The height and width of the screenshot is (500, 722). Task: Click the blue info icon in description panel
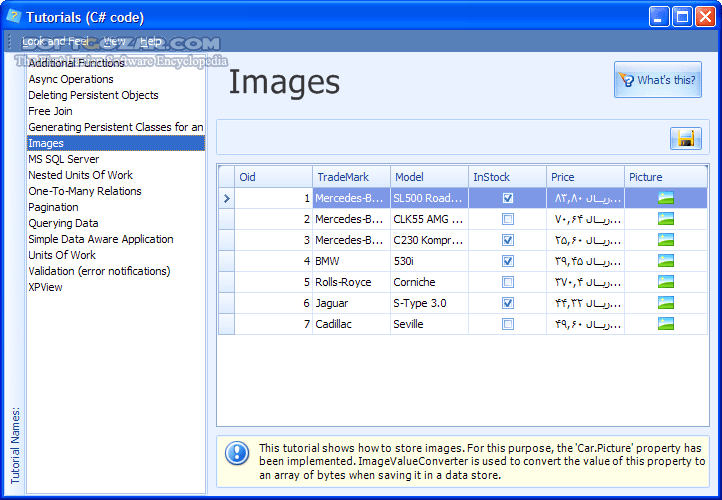[237, 454]
